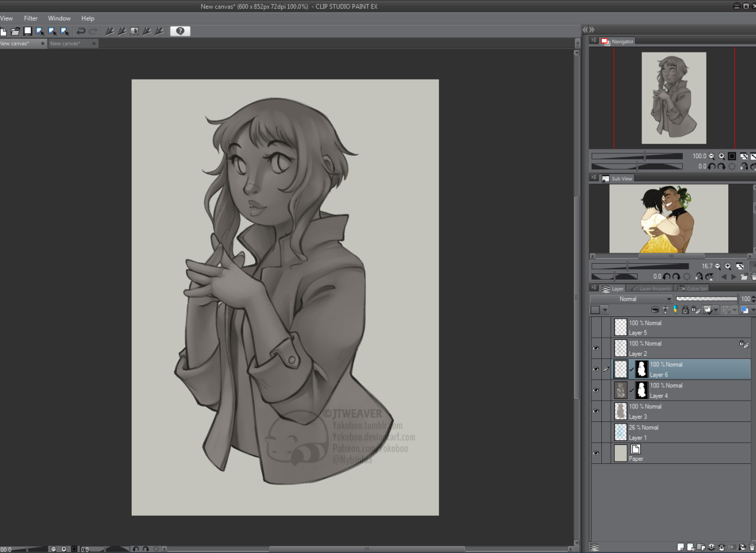Adjust the Sub View zoom slider
This screenshot has height=553, width=756.
pos(640,266)
